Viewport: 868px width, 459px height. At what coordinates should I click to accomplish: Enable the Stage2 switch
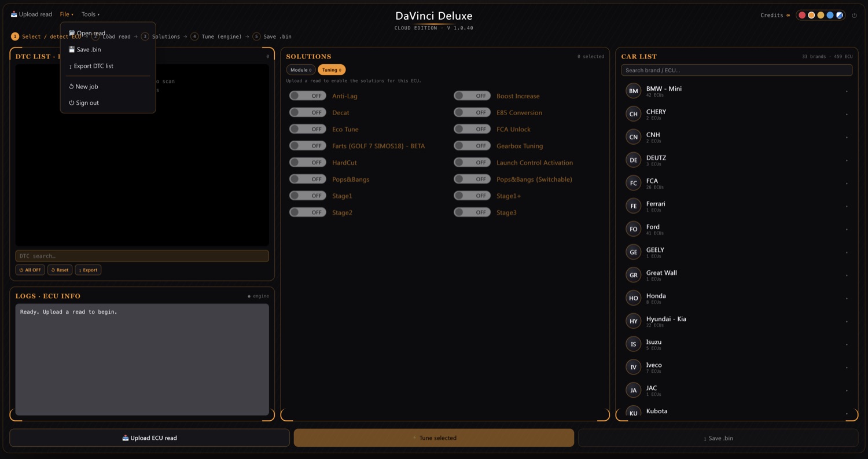[308, 212]
